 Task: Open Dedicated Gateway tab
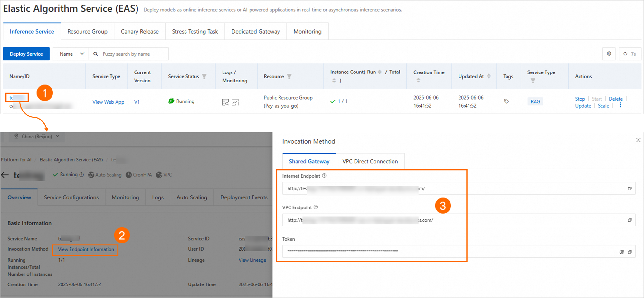click(x=256, y=31)
